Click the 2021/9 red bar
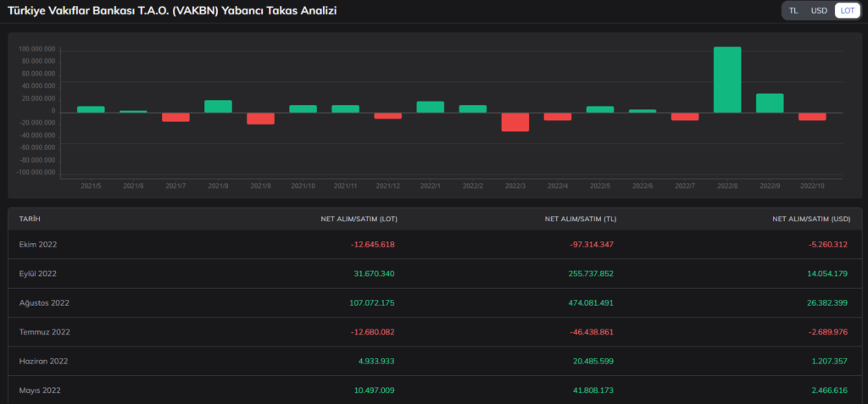 pos(260,119)
